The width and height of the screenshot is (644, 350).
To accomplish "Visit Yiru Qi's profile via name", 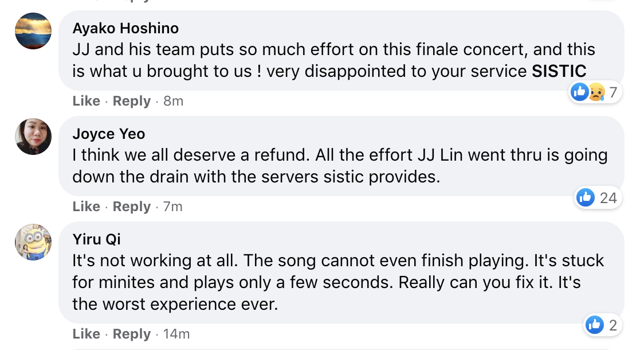I will (x=96, y=239).
